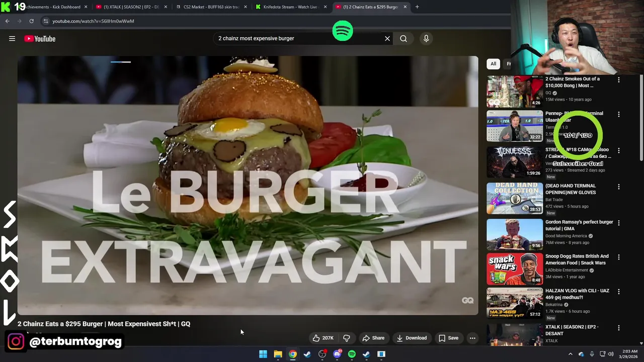Click sidebar recommendations scrollbar
The height and width of the screenshot is (362, 644).
coord(641,118)
